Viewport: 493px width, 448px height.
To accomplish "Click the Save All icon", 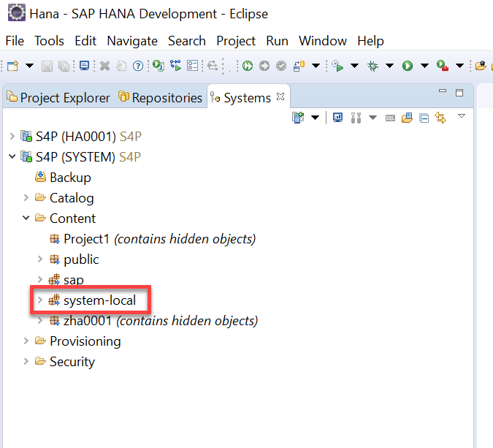I will (64, 66).
